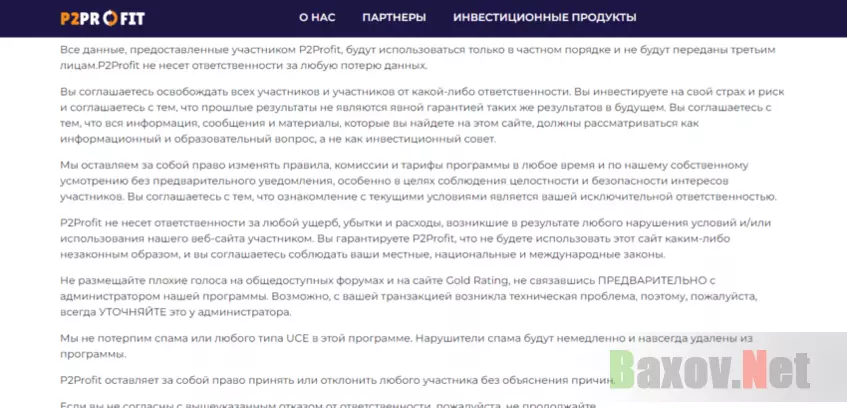Click paragraph starting 'Вы соглашаетесь освобождать всех участников'
The image size is (847, 408).
(422, 116)
